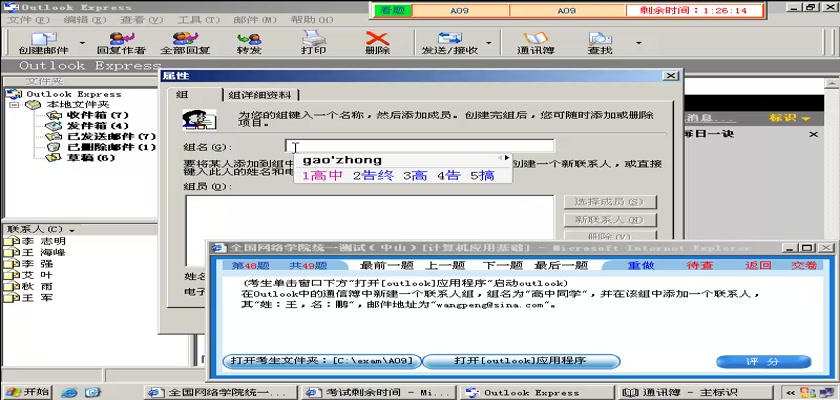Close the 每日一诀 pane

814,134
